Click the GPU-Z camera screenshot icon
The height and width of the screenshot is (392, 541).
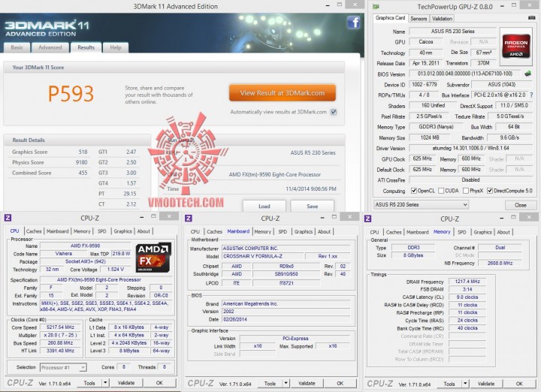(531, 18)
